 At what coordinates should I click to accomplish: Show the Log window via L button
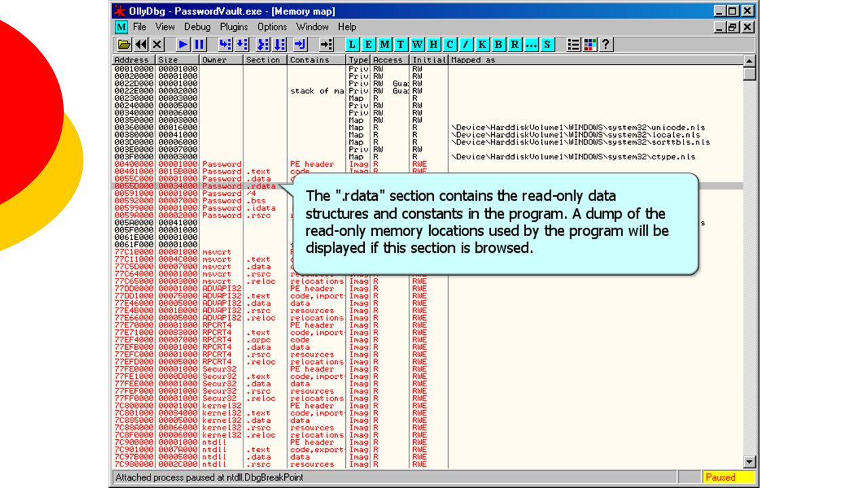click(x=353, y=45)
